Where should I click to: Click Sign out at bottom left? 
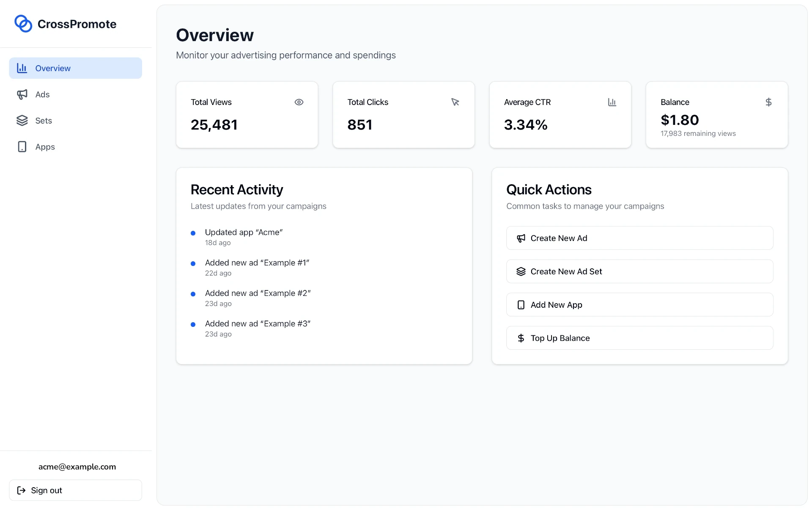pos(47,490)
